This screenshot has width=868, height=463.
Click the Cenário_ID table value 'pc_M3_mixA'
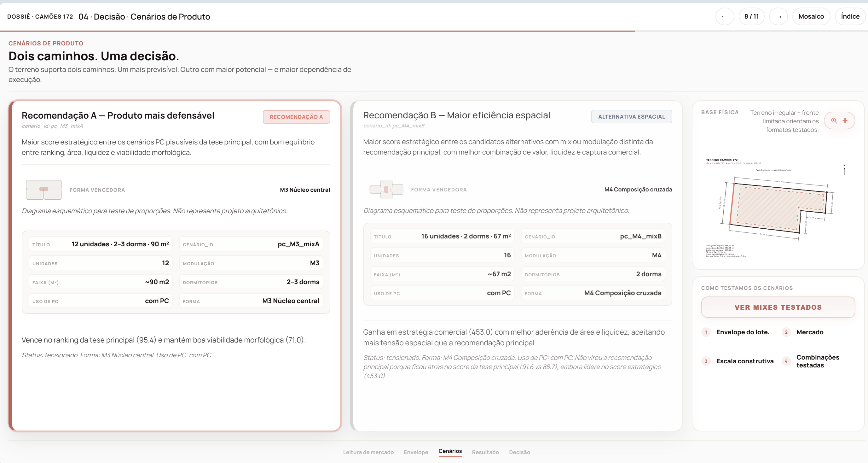coord(298,244)
